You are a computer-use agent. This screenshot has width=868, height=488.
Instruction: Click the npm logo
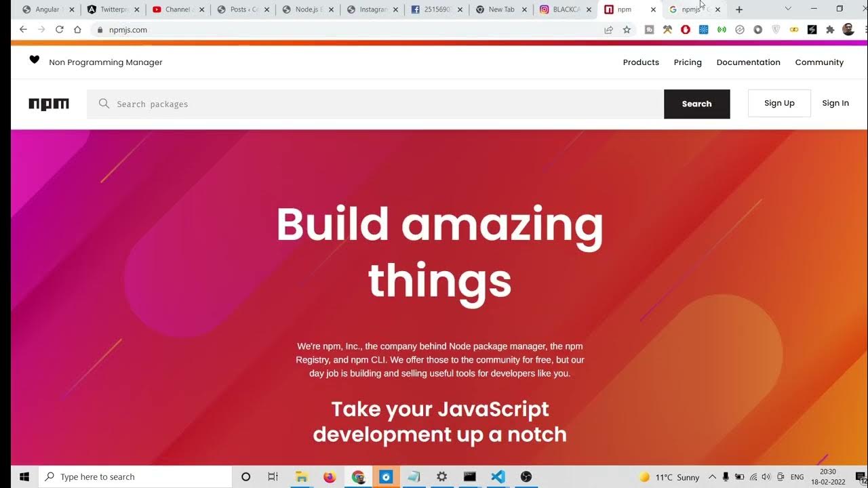tap(49, 104)
